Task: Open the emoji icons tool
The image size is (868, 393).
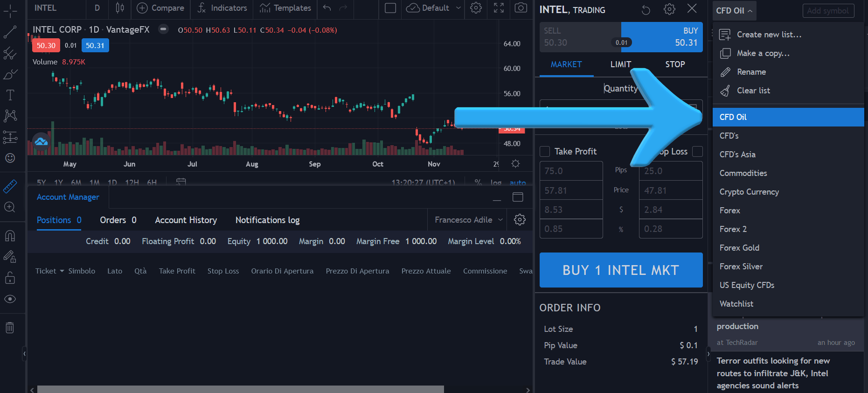Action: [10, 158]
